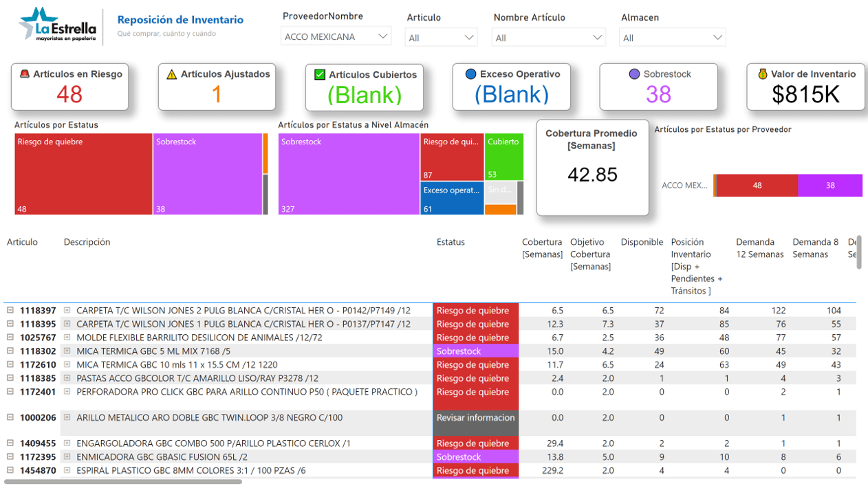Click the blue circle icon on Exceso Operativo

pos(471,74)
